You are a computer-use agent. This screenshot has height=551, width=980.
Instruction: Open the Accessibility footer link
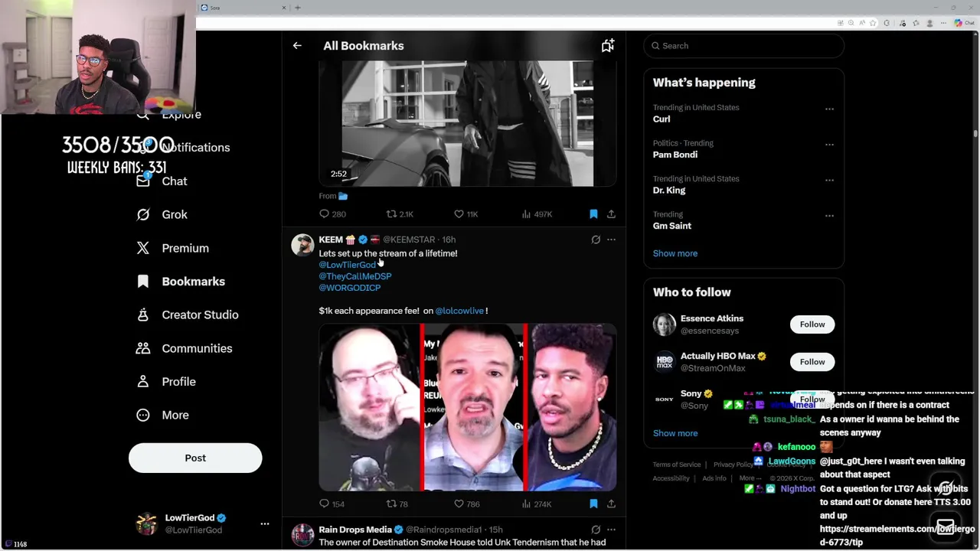pos(671,478)
